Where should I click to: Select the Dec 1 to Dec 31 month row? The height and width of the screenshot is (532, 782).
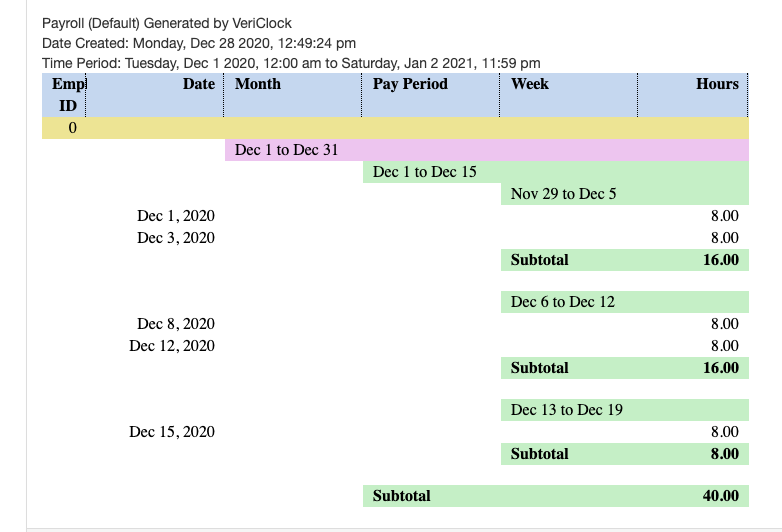point(286,150)
